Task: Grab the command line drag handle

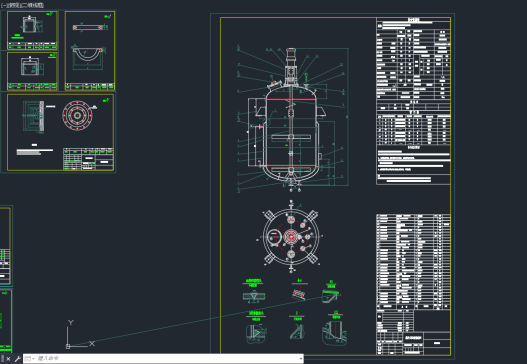Action: (2, 359)
